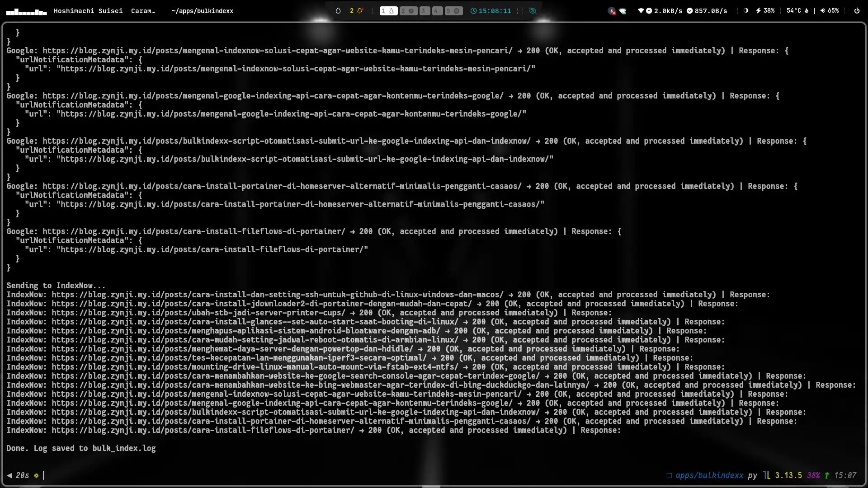Switch to workspace 3
Viewport: 868px width, 488px height.
pos(424,10)
